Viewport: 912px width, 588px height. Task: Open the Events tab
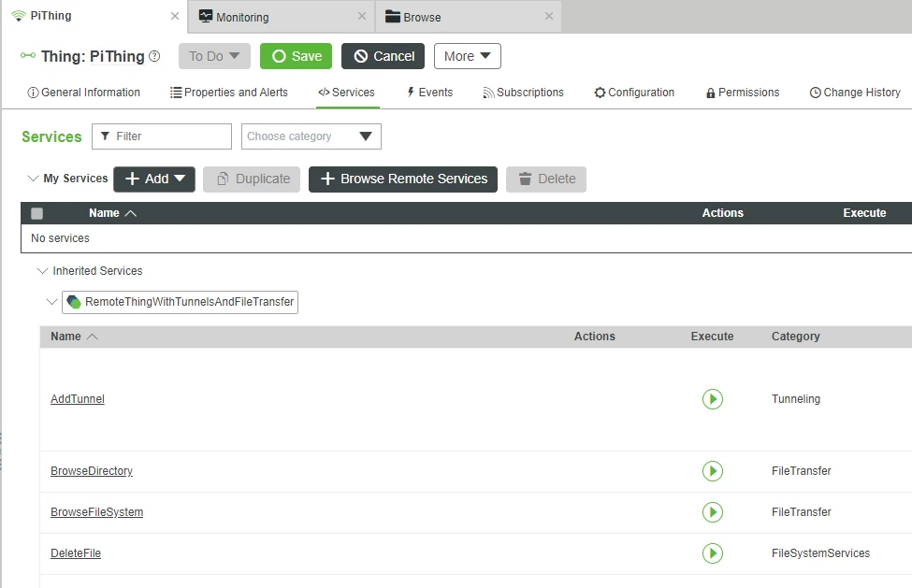(x=429, y=93)
